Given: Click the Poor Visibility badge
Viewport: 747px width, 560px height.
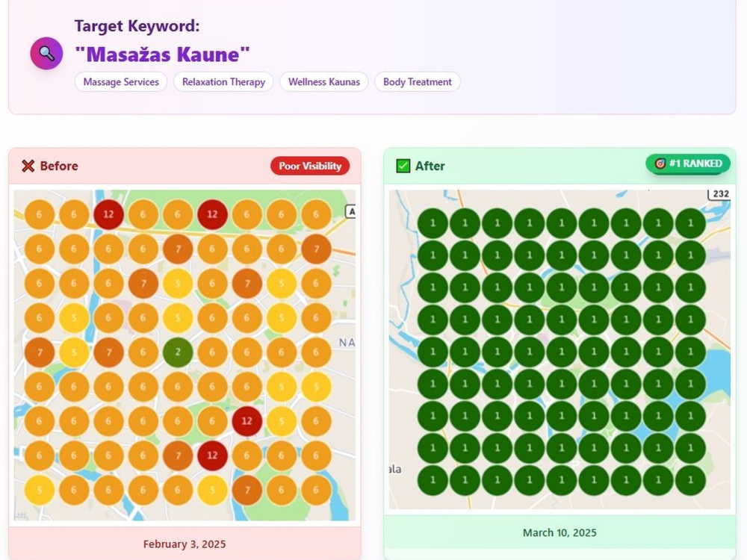Looking at the screenshot, I should click(x=310, y=166).
